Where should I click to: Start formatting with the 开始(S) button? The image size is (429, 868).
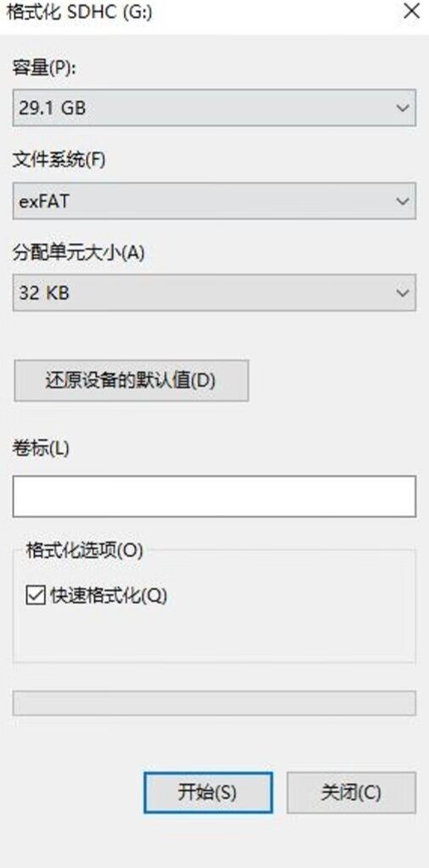click(x=208, y=792)
